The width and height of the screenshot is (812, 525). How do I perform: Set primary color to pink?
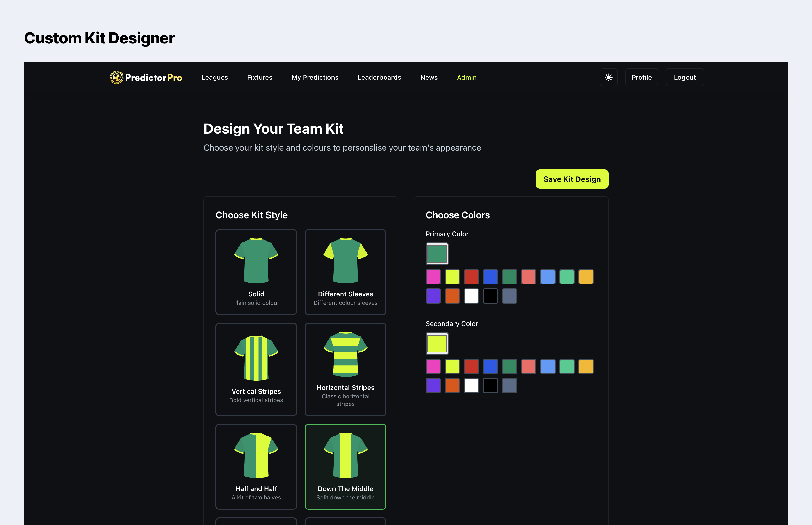(x=433, y=277)
